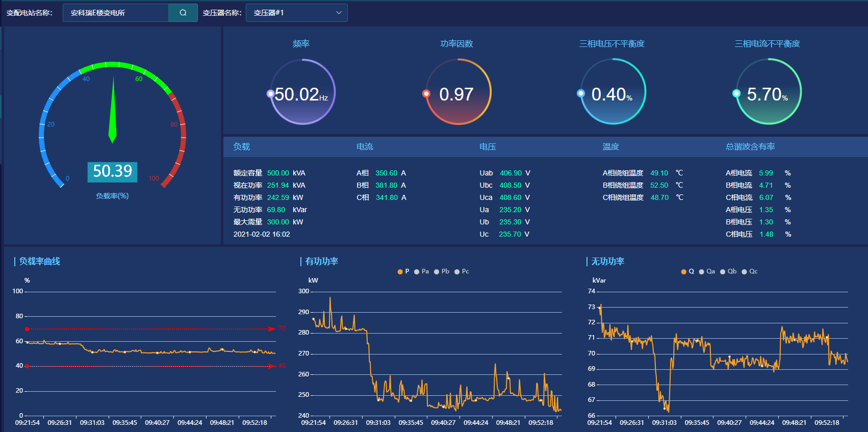Focus the substation name input field
This screenshot has width=868, height=432.
tap(116, 13)
